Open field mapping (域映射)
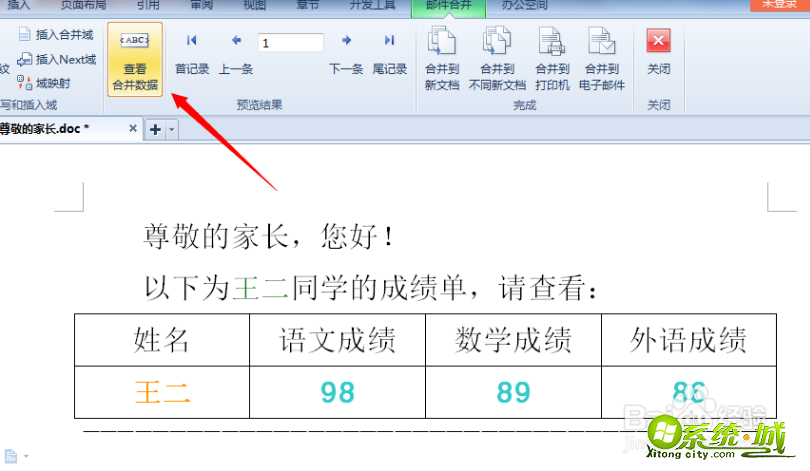 point(44,83)
